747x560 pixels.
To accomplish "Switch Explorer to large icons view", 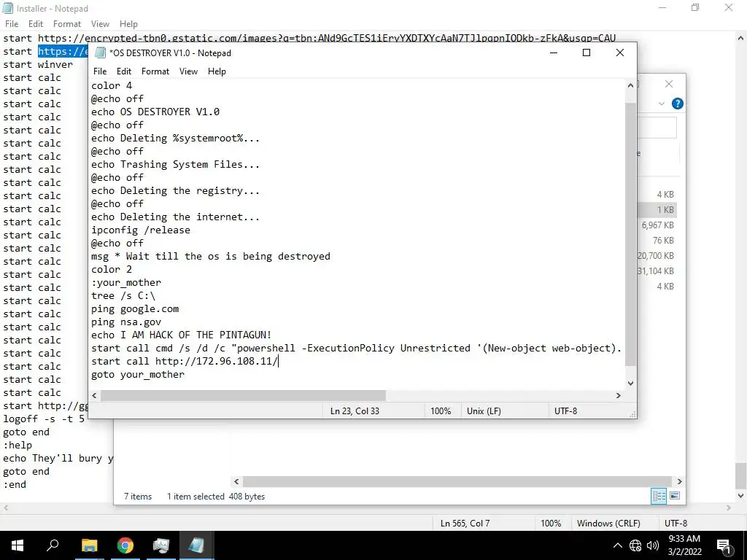I will click(x=675, y=496).
